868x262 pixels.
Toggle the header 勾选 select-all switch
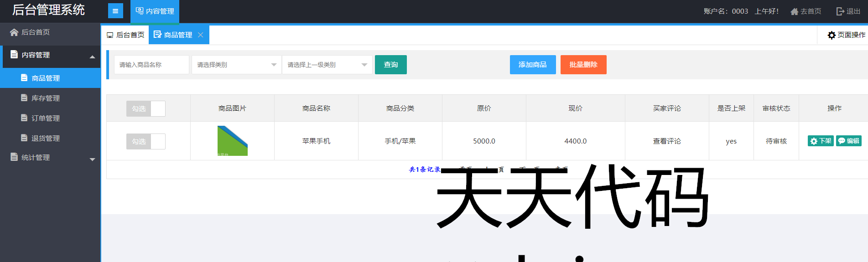(146, 108)
